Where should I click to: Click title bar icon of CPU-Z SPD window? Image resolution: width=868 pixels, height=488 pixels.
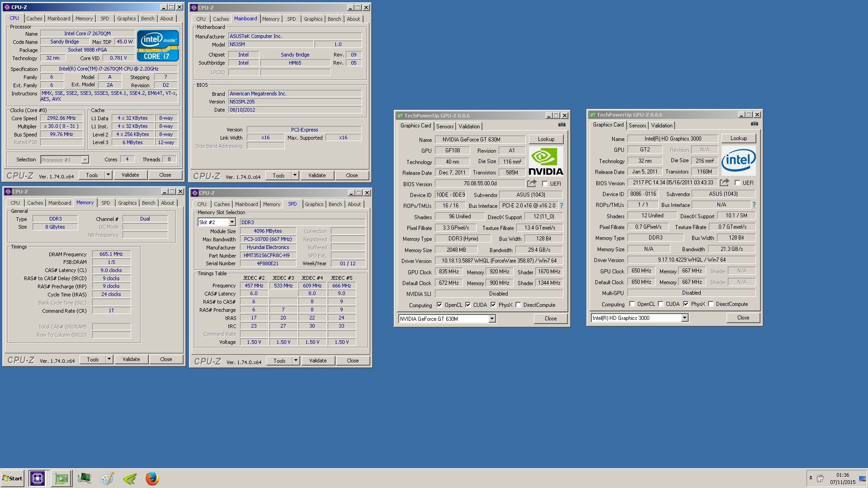point(195,193)
